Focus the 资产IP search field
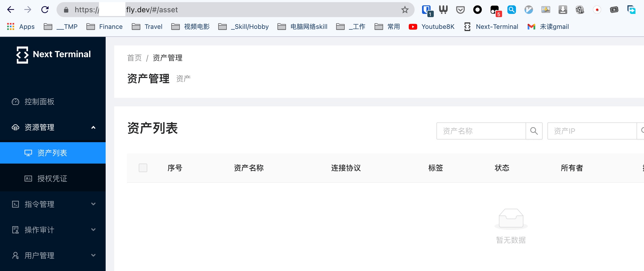The width and height of the screenshot is (644, 271). click(592, 131)
